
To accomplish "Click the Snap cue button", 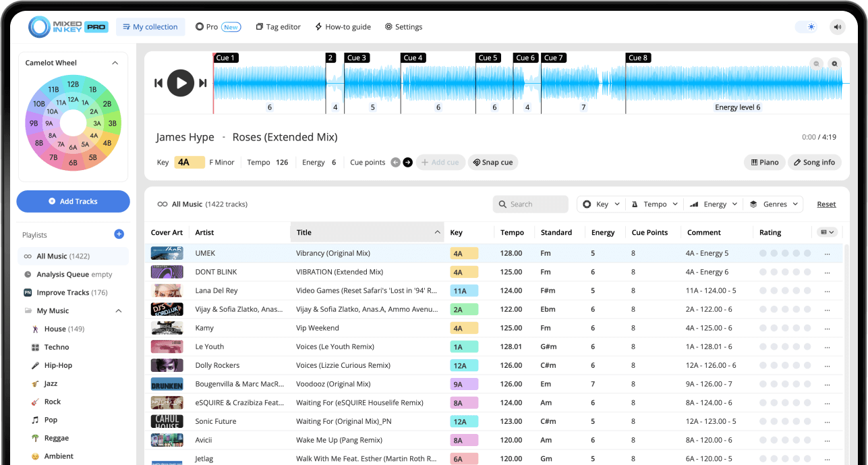I will (493, 162).
